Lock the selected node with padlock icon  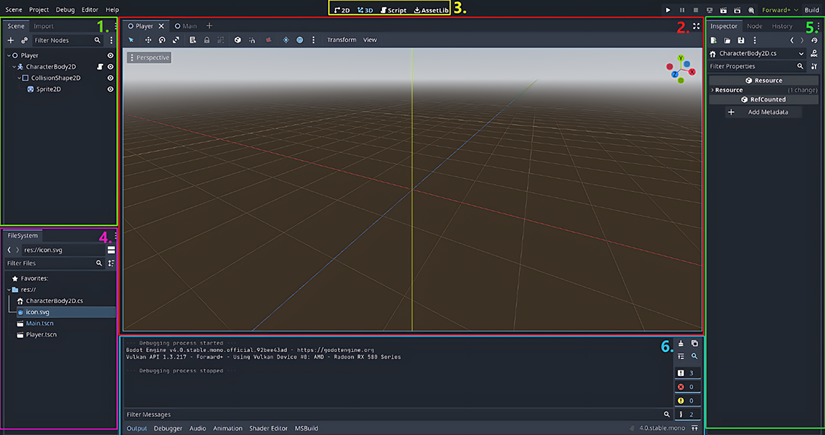point(207,40)
